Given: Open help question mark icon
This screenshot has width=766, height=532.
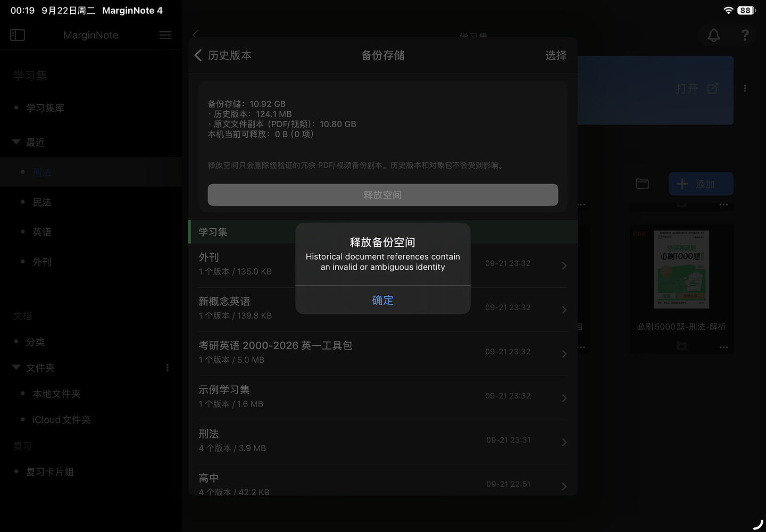Looking at the screenshot, I should [x=745, y=35].
